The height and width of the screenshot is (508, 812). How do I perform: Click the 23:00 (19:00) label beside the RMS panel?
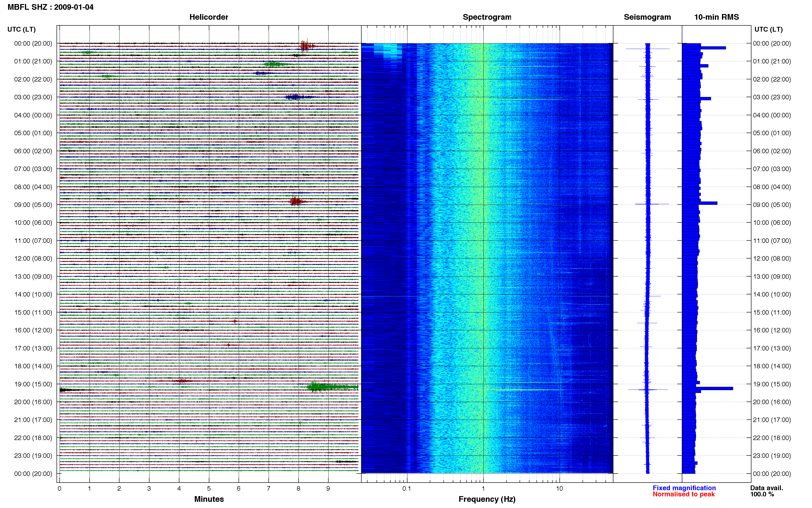coord(772,455)
